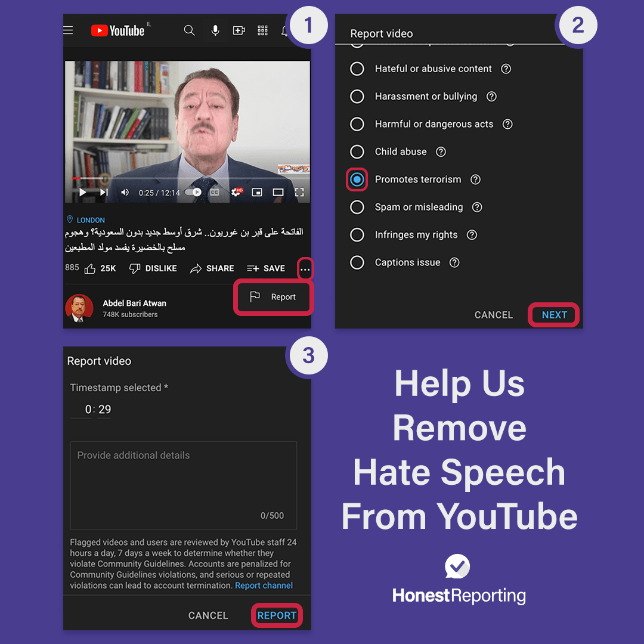This screenshot has height=644, width=644.
Task: Click Provide additional details text box
Action: point(183,485)
